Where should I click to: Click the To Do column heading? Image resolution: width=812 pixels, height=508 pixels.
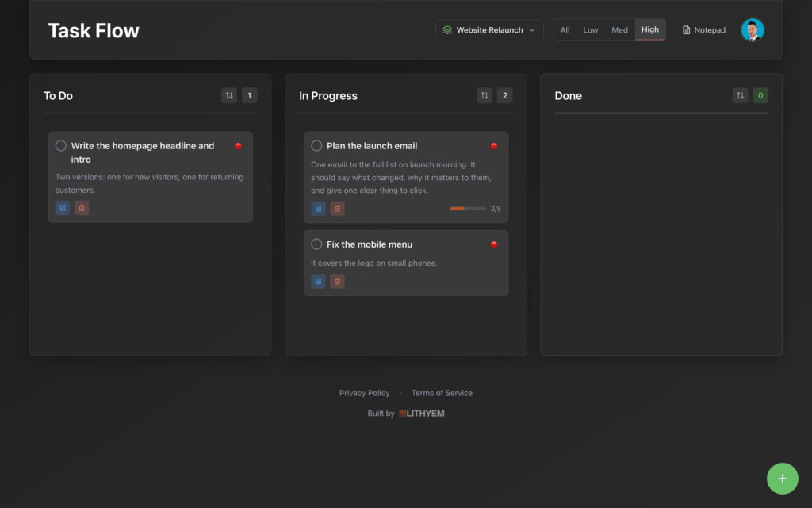tap(58, 96)
